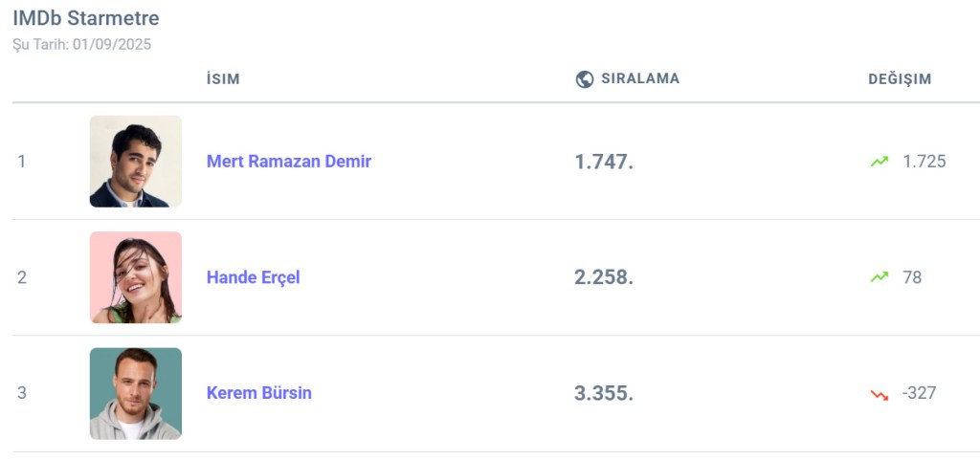The height and width of the screenshot is (460, 980).
Task: Select ranking value 3.355.
Action: pyautogui.click(x=604, y=393)
